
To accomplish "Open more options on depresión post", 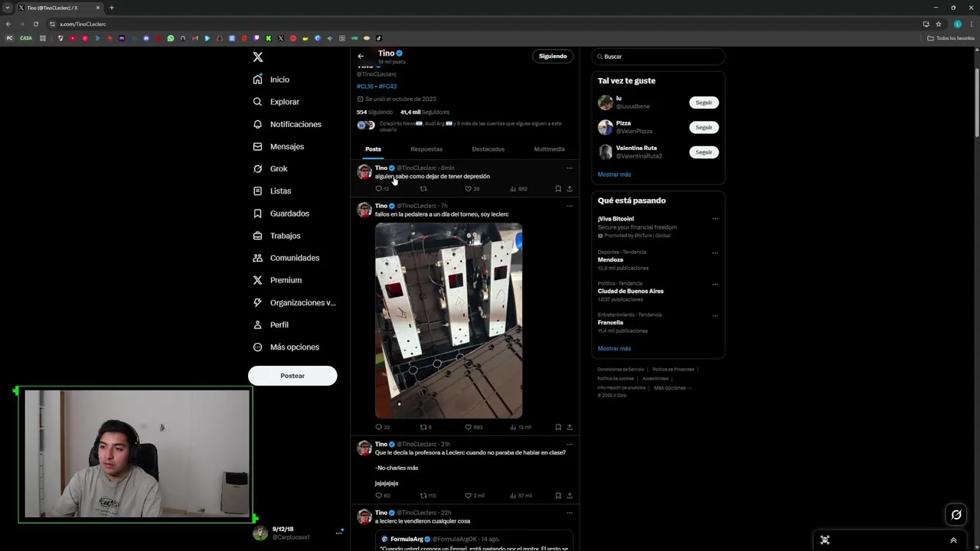I will pyautogui.click(x=569, y=168).
